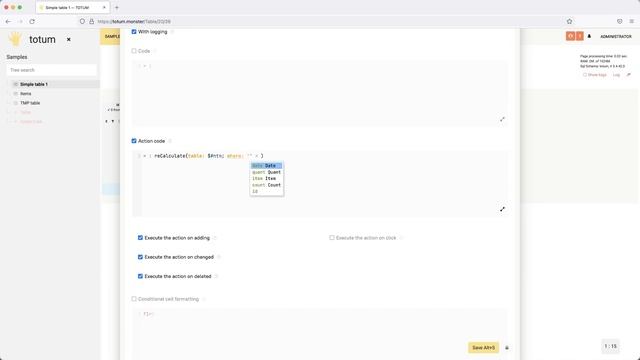
Task: Click the site security lock icon in address bar
Action: pos(91,21)
